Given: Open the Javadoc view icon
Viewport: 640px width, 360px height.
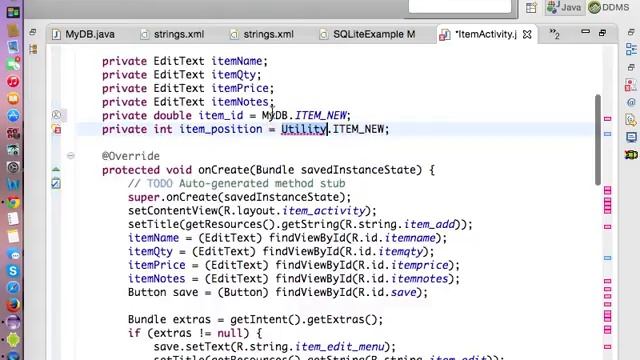Looking at the screenshot, I should pyautogui.click(x=631, y=102).
